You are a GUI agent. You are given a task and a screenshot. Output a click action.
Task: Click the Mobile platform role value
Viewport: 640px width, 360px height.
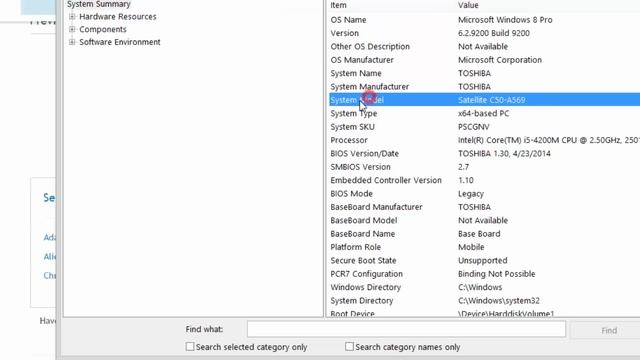point(471,247)
